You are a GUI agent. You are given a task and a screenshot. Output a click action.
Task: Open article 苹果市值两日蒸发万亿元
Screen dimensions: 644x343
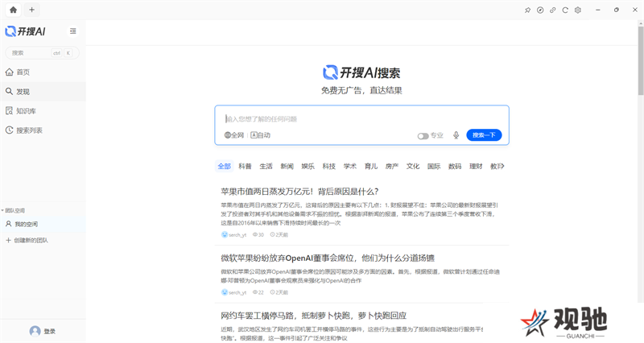pos(299,192)
